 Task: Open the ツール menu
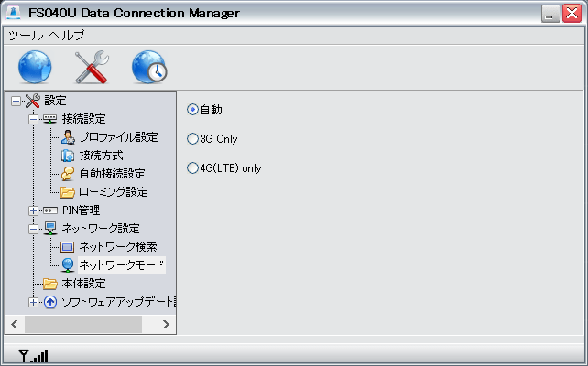click(x=26, y=35)
